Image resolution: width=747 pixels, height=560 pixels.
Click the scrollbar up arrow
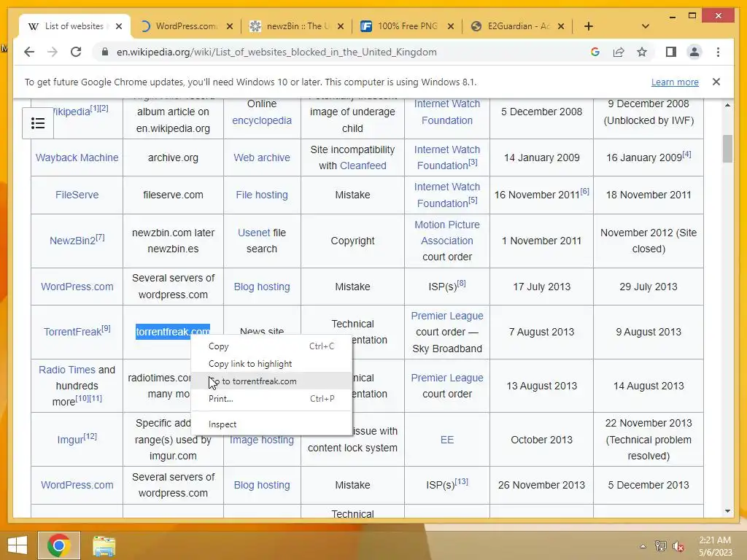[x=727, y=105]
